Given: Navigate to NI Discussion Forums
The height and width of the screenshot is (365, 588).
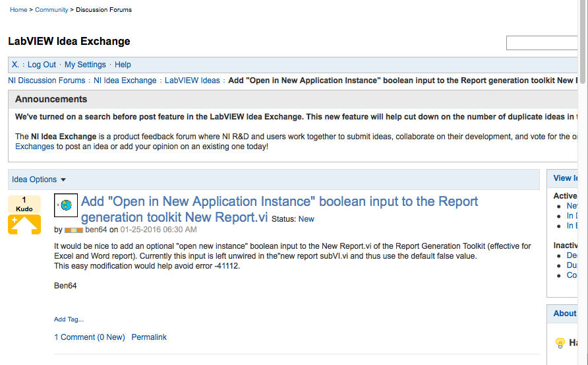Looking at the screenshot, I should pos(47,81).
